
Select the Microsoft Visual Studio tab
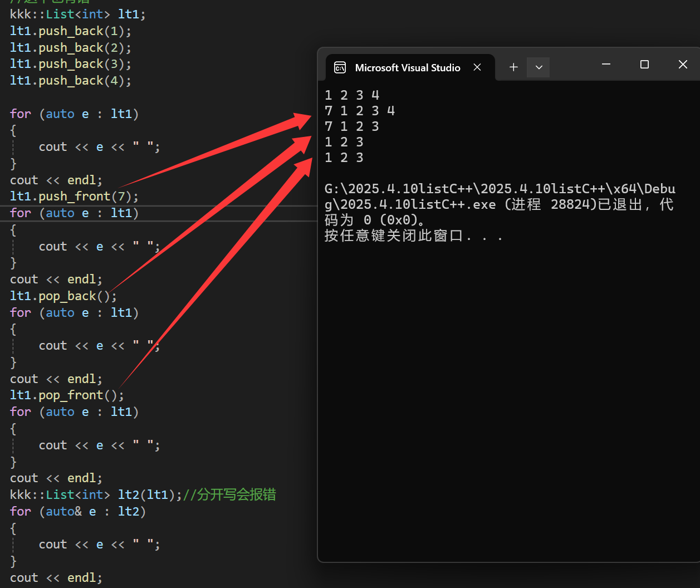(407, 68)
